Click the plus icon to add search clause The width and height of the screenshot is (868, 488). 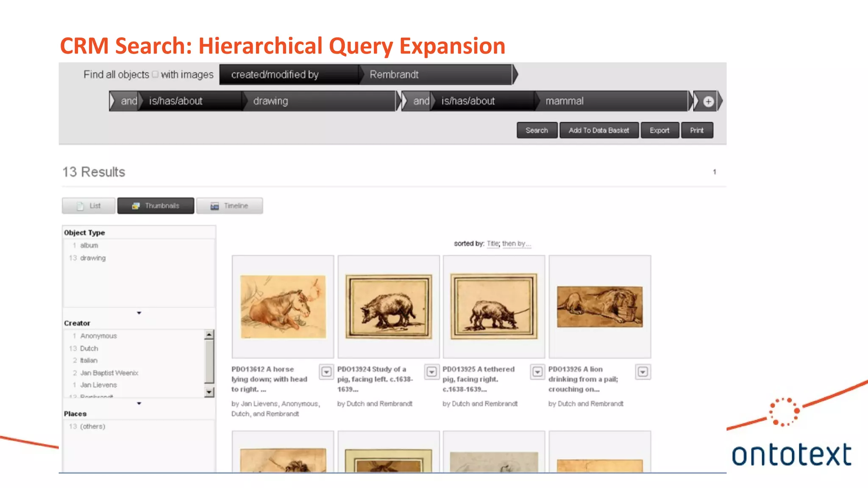708,102
